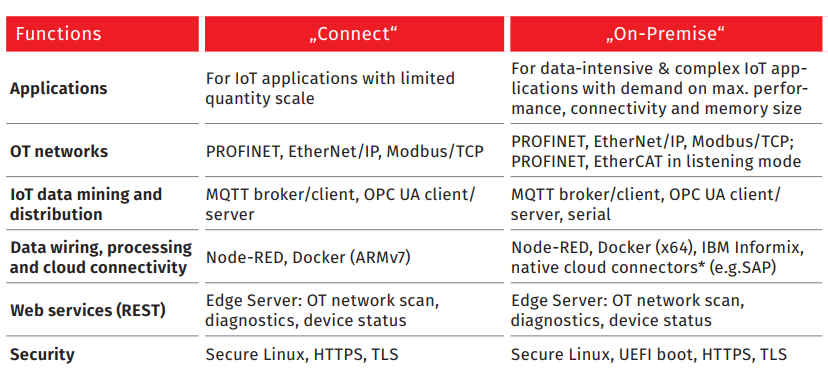Click the EtherCAT in listening mode cell
The height and width of the screenshot is (377, 828).
pyautogui.click(x=656, y=152)
